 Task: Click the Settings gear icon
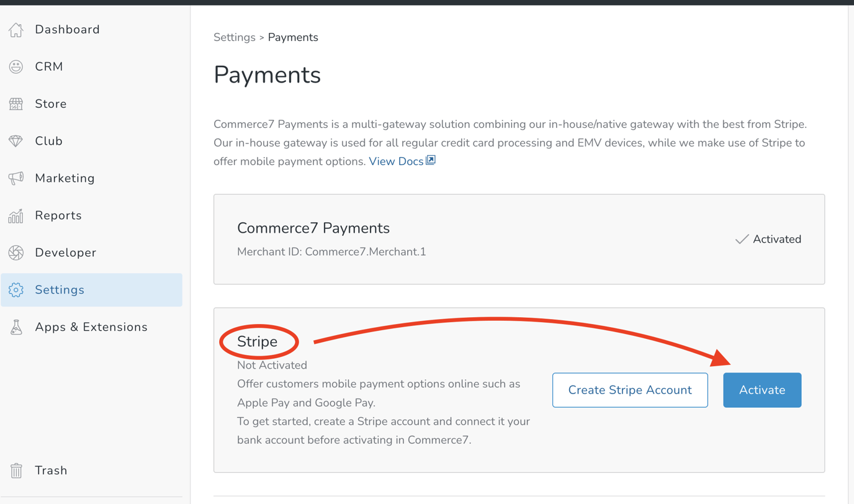click(15, 290)
